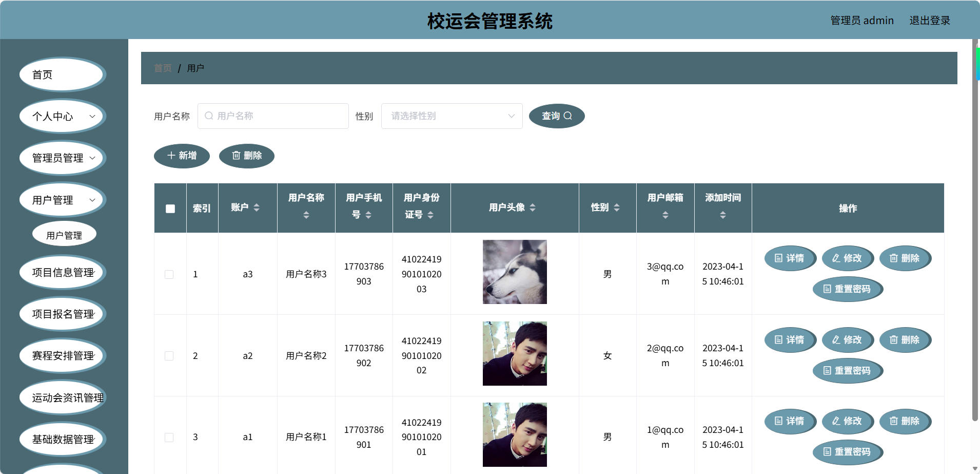Click 重置密码 for account a3
Screen dimensions: 980x474
pyautogui.click(x=847, y=289)
